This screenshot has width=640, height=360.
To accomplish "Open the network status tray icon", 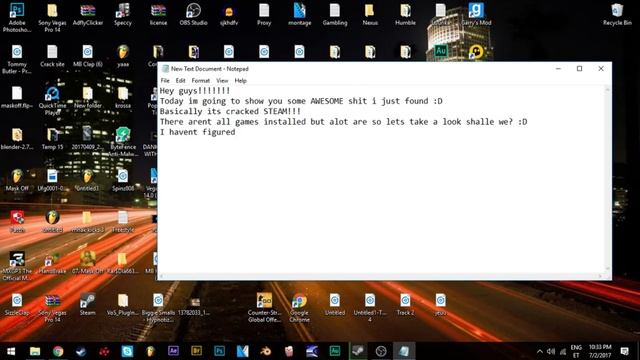I will pos(563,351).
